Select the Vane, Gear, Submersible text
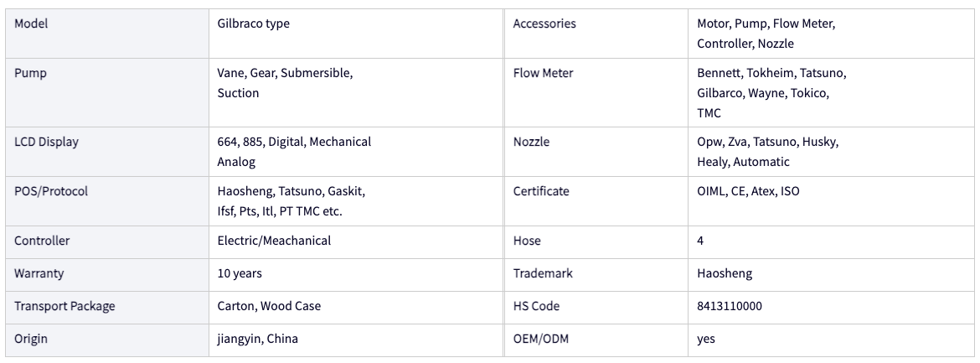The height and width of the screenshot is (363, 980). click(x=285, y=73)
